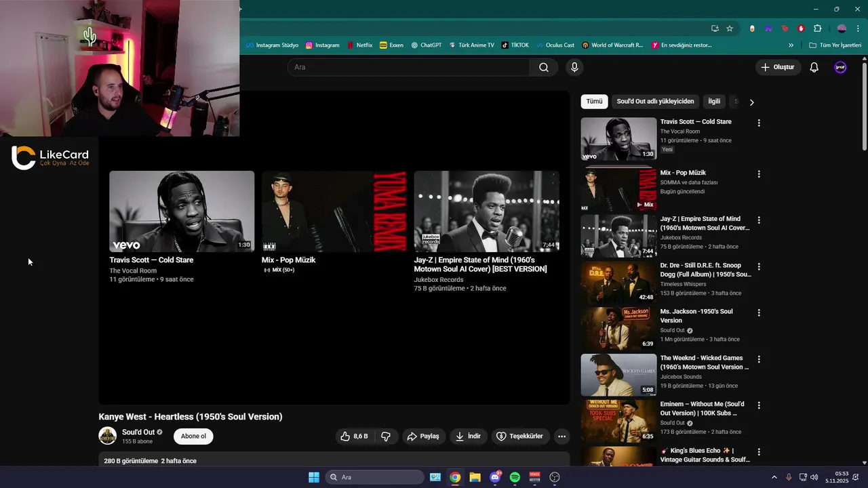The height and width of the screenshot is (488, 868).
Task: Open Jay-Z Empire State end-screen thumbnail
Action: pyautogui.click(x=487, y=211)
